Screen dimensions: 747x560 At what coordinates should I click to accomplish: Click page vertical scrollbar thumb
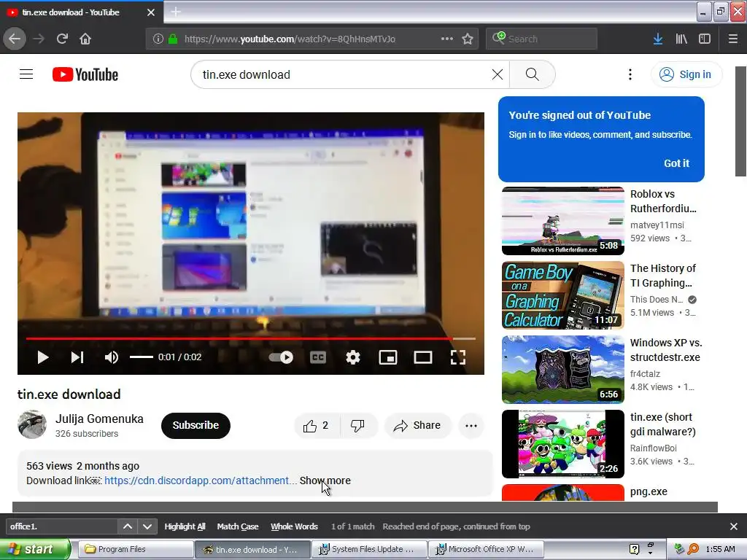(740, 122)
